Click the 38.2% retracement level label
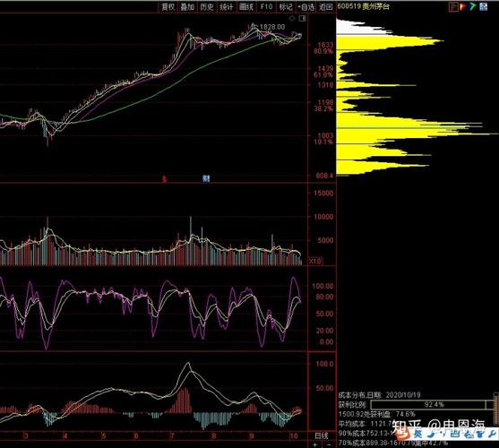 point(323,109)
